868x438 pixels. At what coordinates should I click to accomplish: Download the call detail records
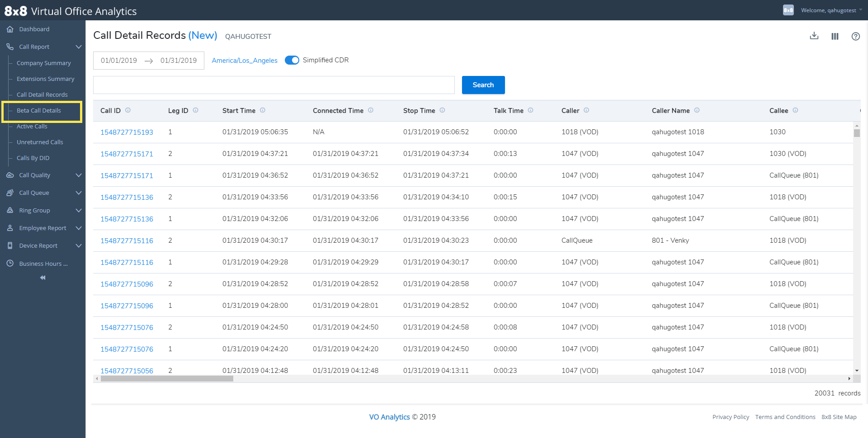(x=814, y=36)
